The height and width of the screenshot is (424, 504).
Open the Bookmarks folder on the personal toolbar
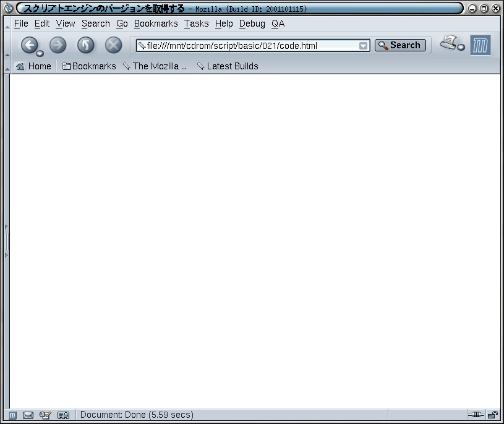click(x=89, y=66)
